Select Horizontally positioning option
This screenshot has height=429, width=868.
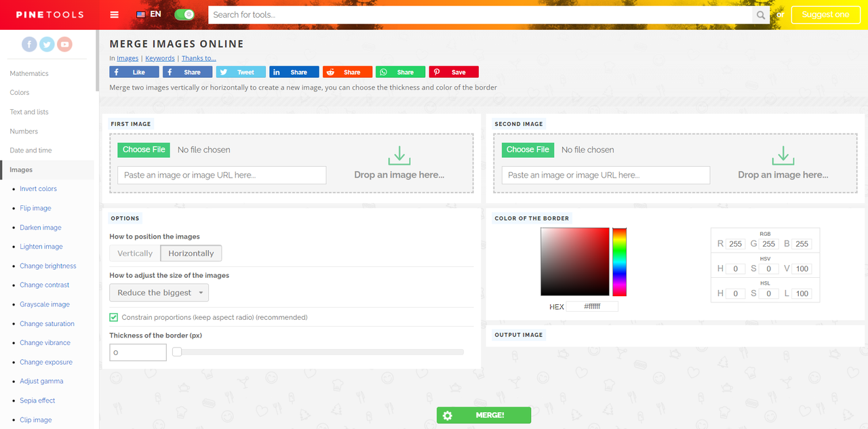coord(191,253)
